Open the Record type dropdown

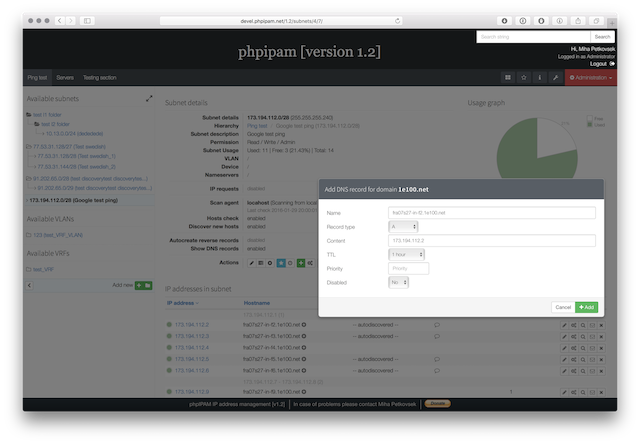403,226
